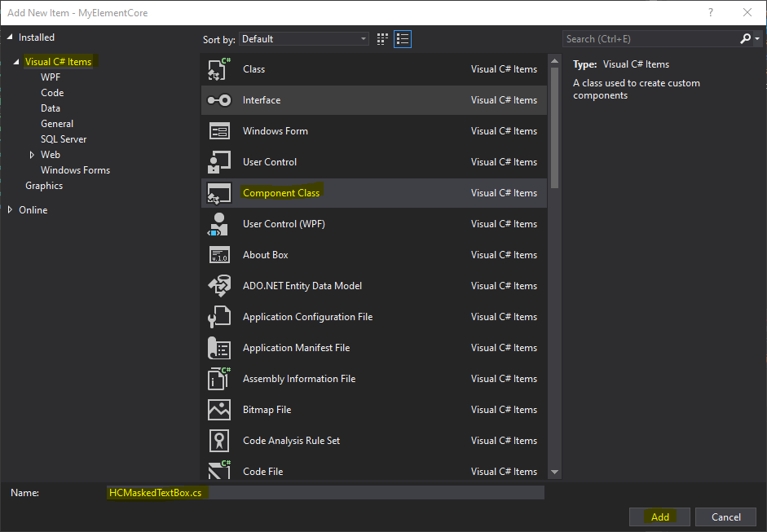Switch to medium icons view
The height and width of the screenshot is (532, 767).
tap(383, 39)
